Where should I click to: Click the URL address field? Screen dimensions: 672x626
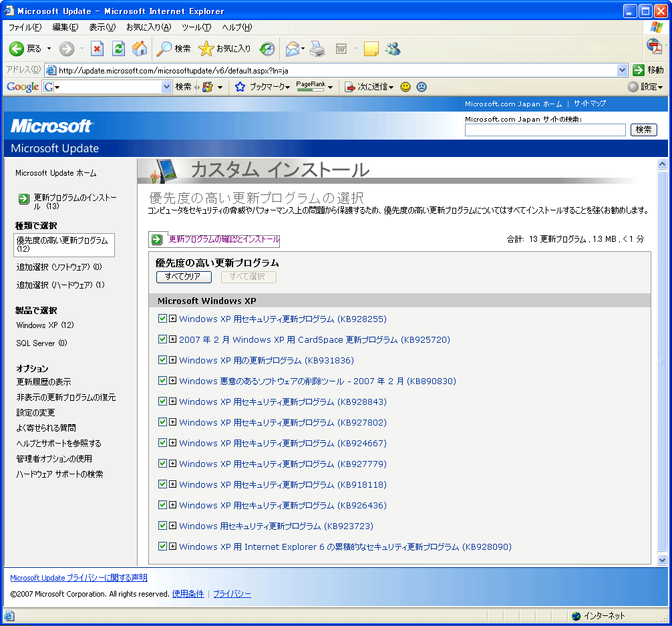[338, 70]
